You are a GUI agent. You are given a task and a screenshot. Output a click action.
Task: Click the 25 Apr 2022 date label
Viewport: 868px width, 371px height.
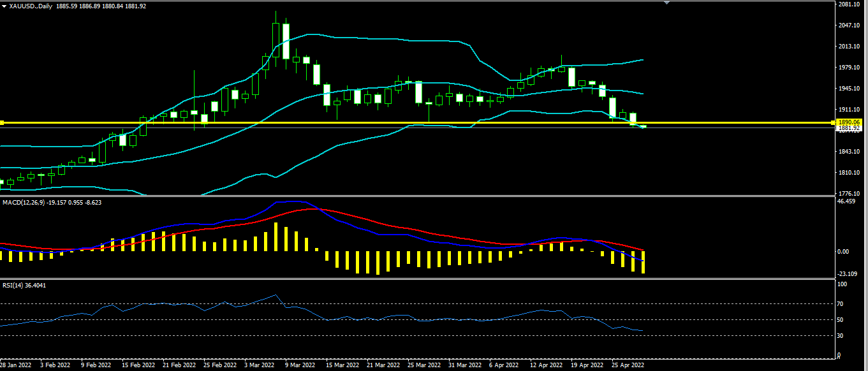coord(629,365)
